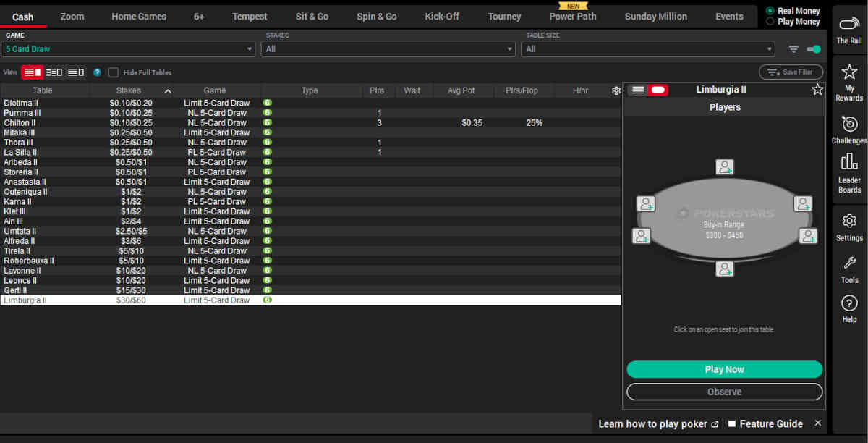
Task: Click Play Now button
Action: 725,369
